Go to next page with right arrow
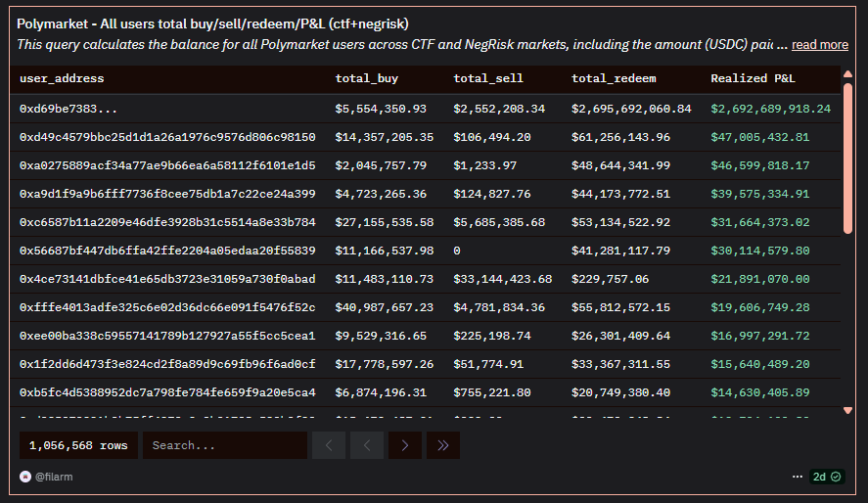 click(x=405, y=445)
